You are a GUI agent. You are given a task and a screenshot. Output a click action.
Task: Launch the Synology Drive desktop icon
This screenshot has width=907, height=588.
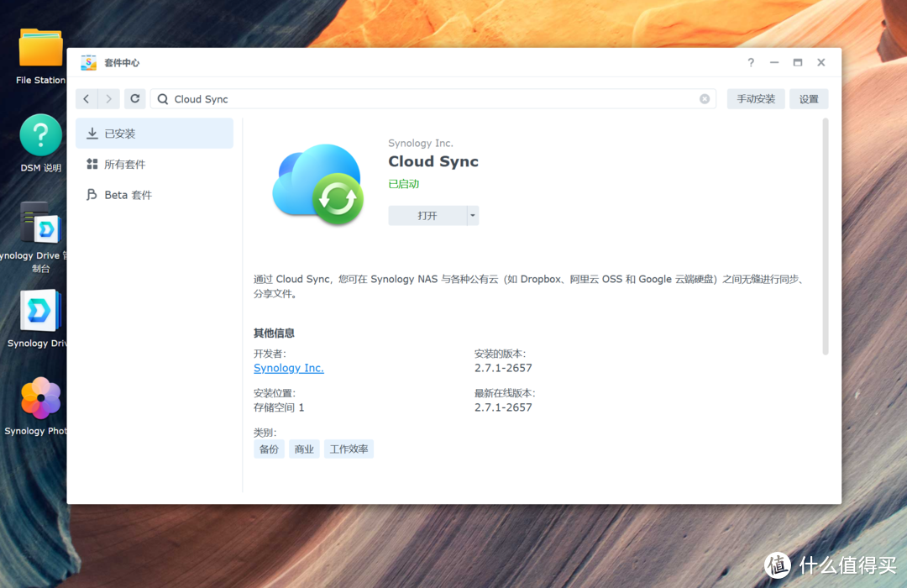point(40,311)
